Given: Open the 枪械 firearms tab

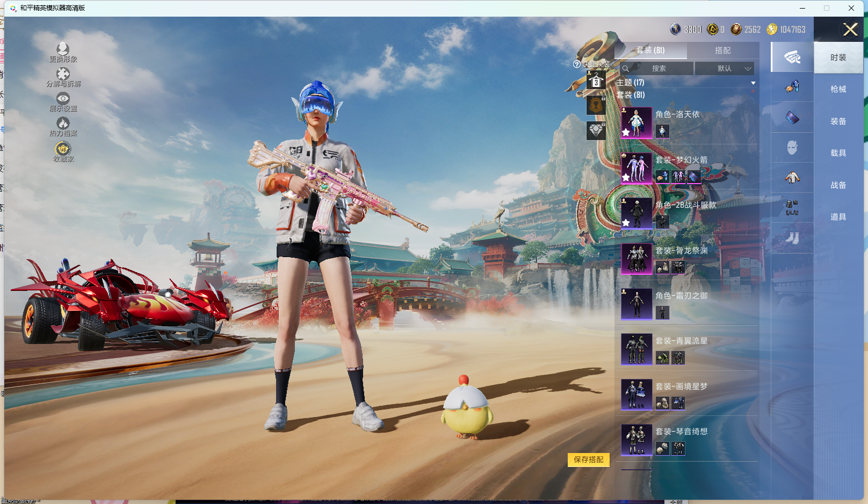Looking at the screenshot, I should tap(838, 89).
